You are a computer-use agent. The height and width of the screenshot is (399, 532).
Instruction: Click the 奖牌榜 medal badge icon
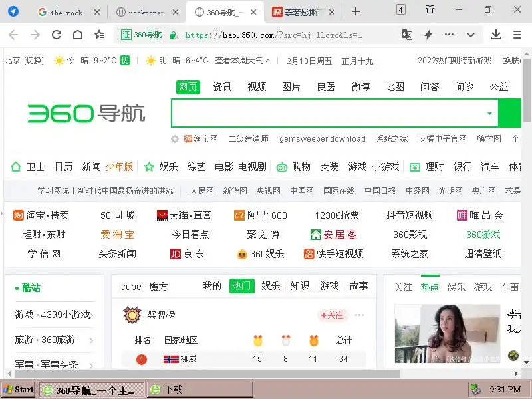click(132, 315)
